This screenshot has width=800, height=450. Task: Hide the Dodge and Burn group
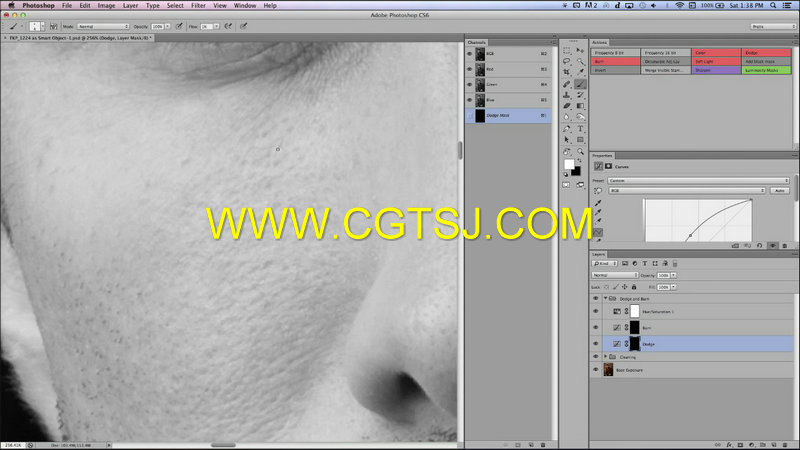(595, 298)
